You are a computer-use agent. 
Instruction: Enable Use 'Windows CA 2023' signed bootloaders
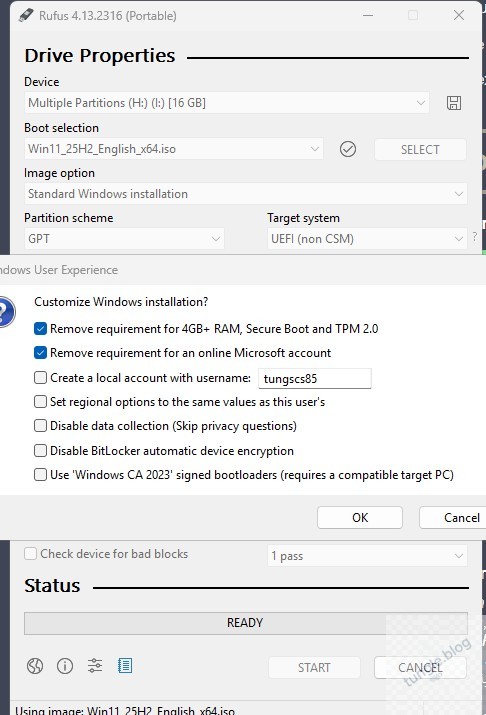click(40, 475)
